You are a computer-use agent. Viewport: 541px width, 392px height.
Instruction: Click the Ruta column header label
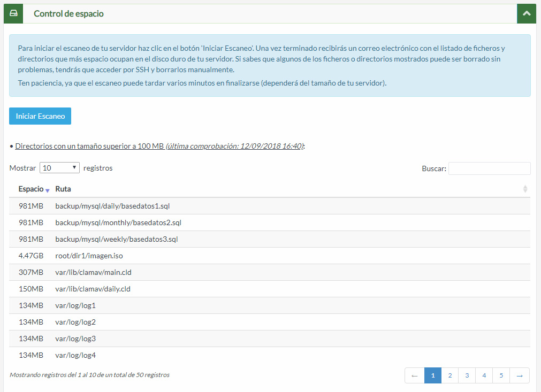point(63,189)
